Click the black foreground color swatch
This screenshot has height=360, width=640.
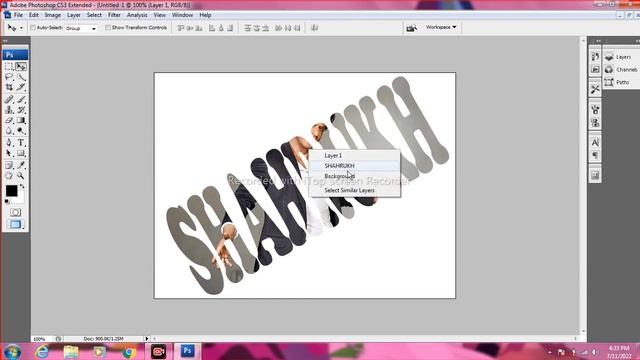coord(11,191)
